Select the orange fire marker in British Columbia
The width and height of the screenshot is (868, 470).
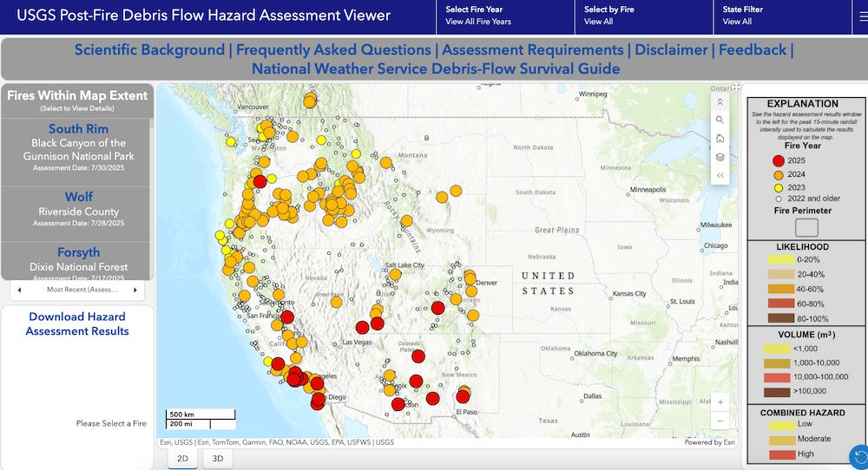310,101
